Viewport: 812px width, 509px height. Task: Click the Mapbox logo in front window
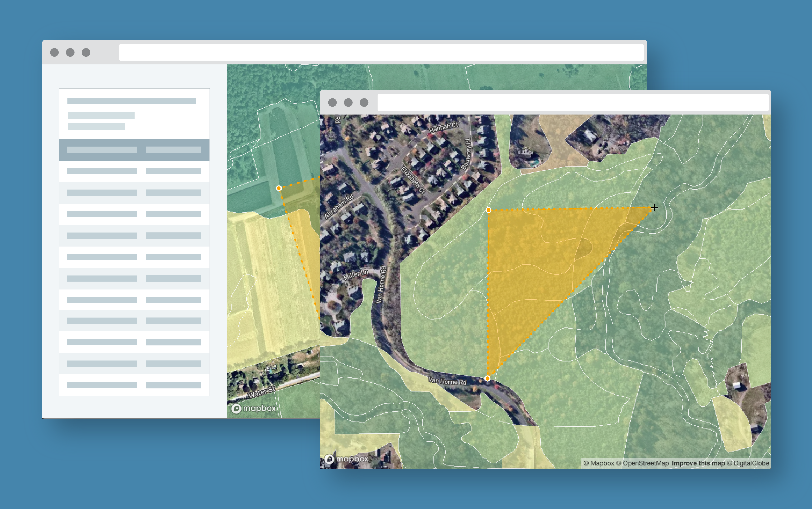point(346,458)
